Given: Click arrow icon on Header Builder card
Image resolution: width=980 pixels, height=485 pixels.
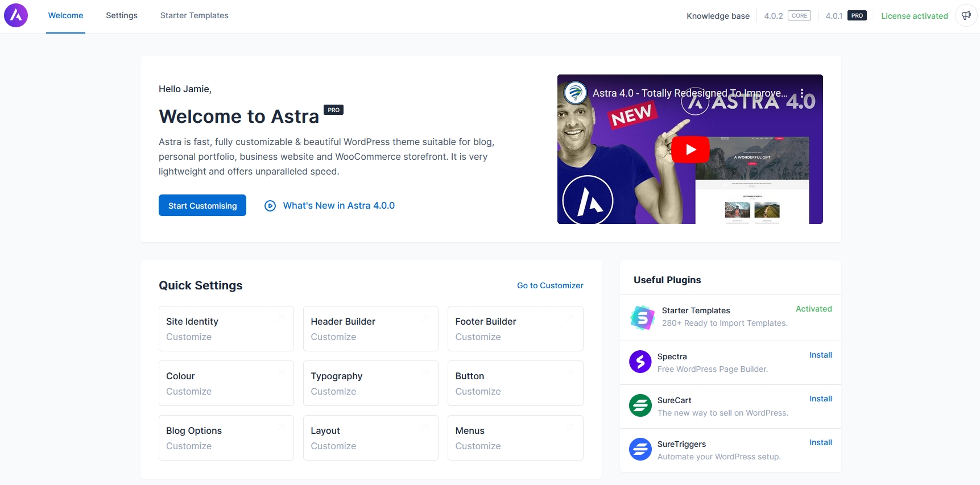Looking at the screenshot, I should click(425, 319).
